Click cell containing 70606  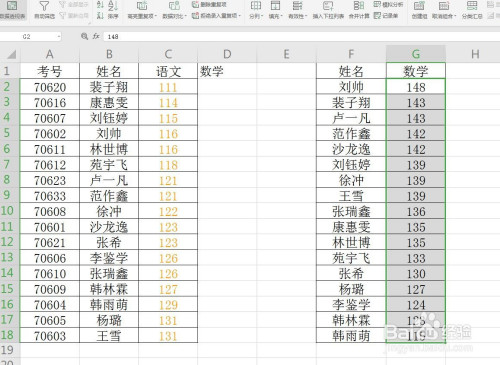[x=50, y=258]
